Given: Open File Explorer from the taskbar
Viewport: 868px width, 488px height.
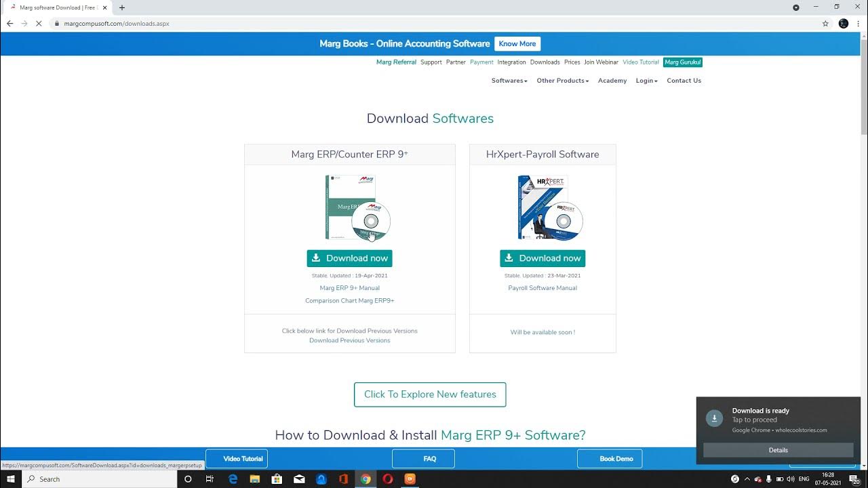Looking at the screenshot, I should coord(255,479).
